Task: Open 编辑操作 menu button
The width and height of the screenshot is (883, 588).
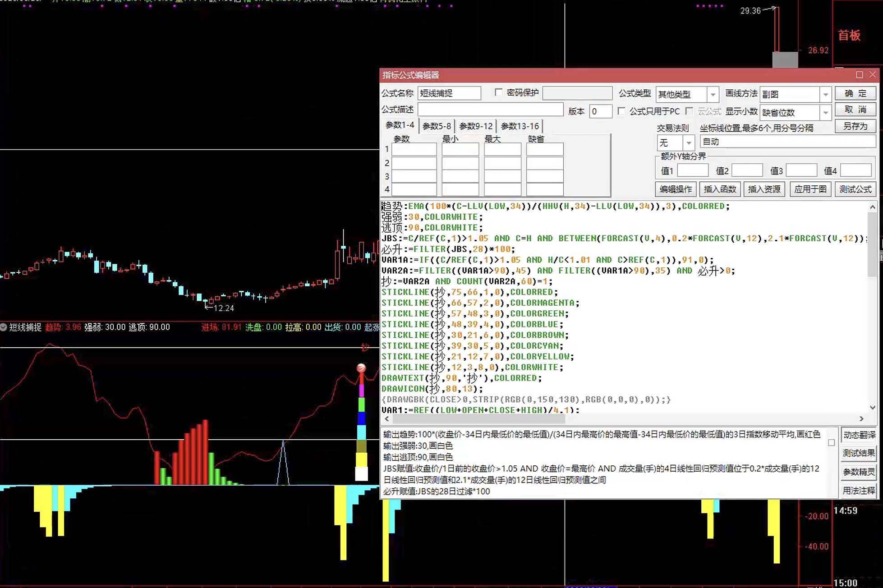Action: coord(676,189)
